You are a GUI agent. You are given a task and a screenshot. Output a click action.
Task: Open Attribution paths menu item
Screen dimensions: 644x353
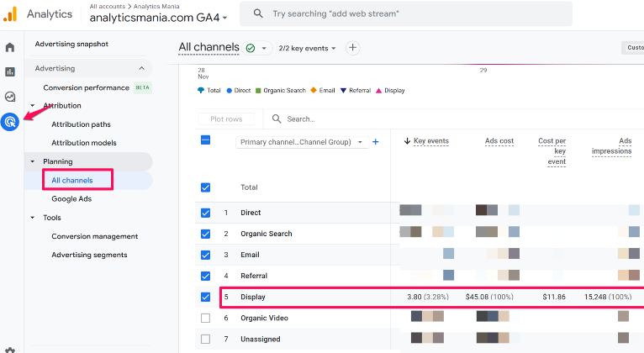tap(81, 124)
